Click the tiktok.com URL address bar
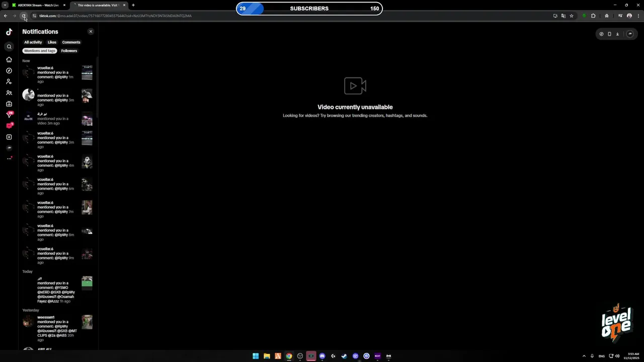The height and width of the screenshot is (362, 644). pyautogui.click(x=292, y=16)
